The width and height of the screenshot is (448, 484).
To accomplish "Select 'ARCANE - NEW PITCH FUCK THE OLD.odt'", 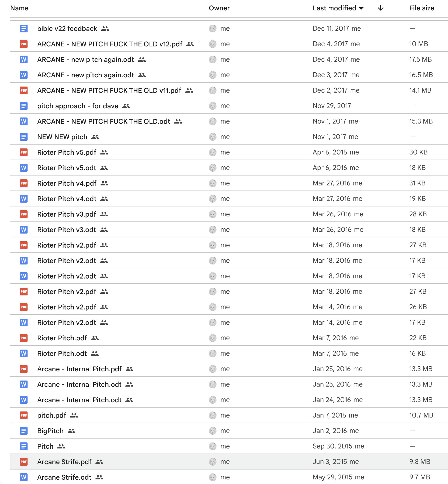I will [104, 121].
